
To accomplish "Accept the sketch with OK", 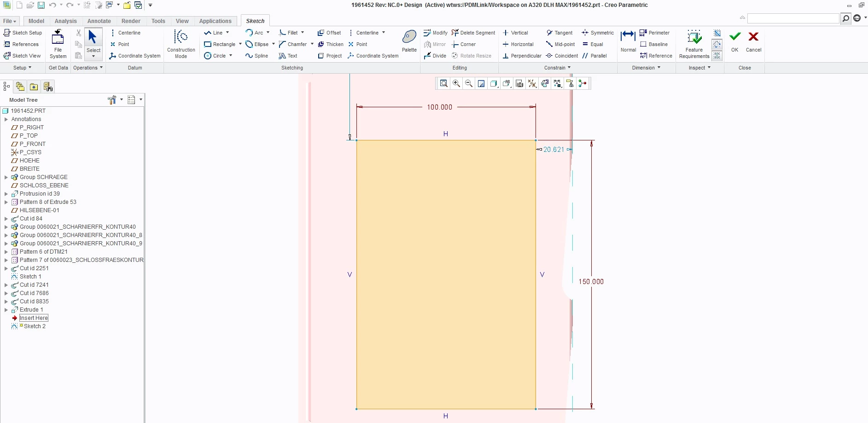I will [735, 41].
